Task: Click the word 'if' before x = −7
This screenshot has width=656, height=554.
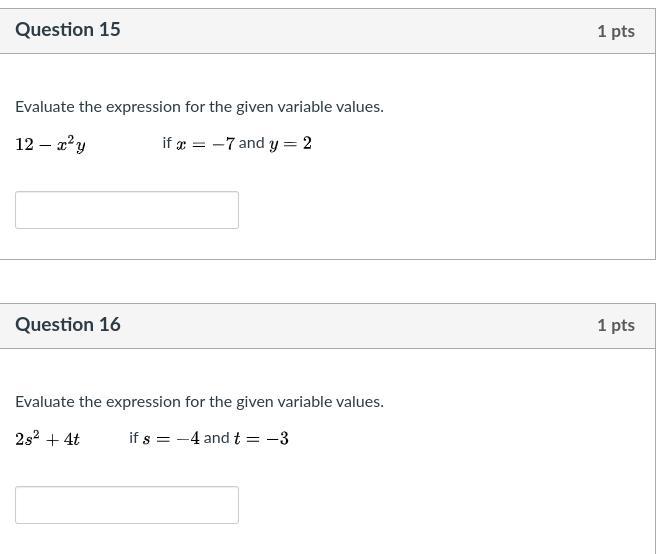Action: [167, 143]
